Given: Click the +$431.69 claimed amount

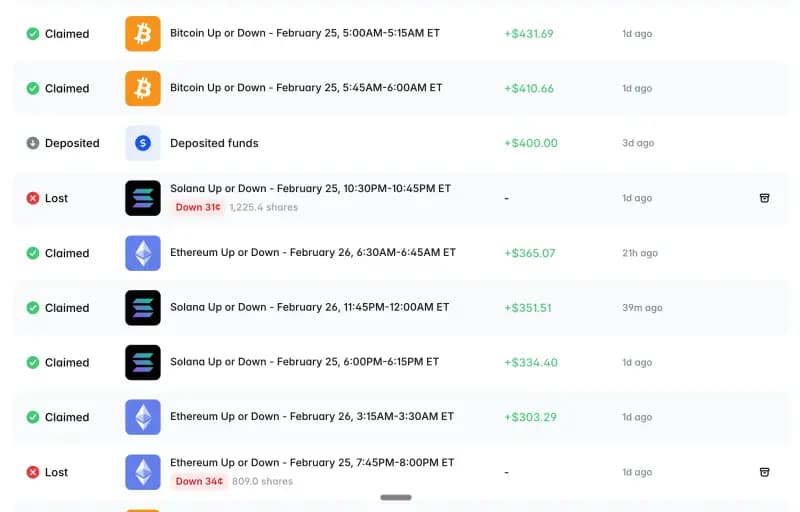Looking at the screenshot, I should click(x=528, y=34).
